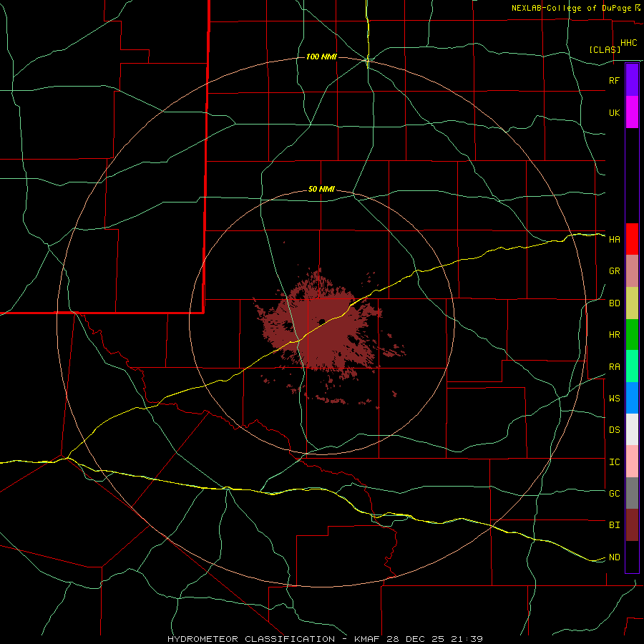
Task: Click the RA light green legend swatch
Action: point(632,366)
